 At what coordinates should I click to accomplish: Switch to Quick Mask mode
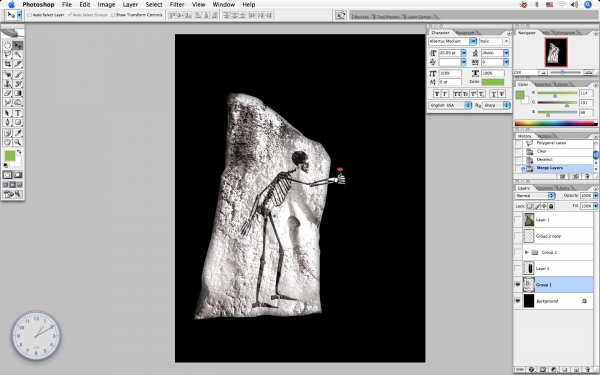[x=18, y=175]
